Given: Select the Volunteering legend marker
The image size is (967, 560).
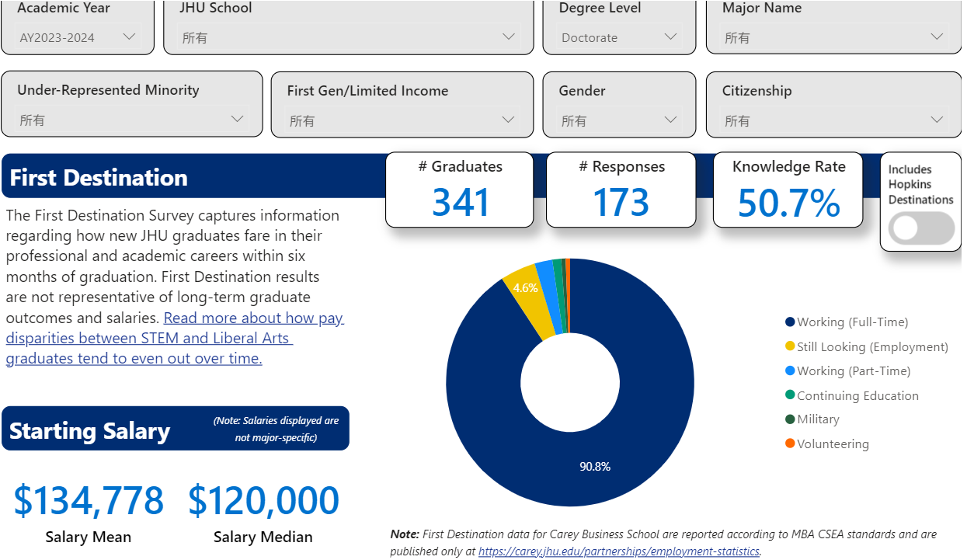Looking at the screenshot, I should pyautogui.click(x=790, y=443).
